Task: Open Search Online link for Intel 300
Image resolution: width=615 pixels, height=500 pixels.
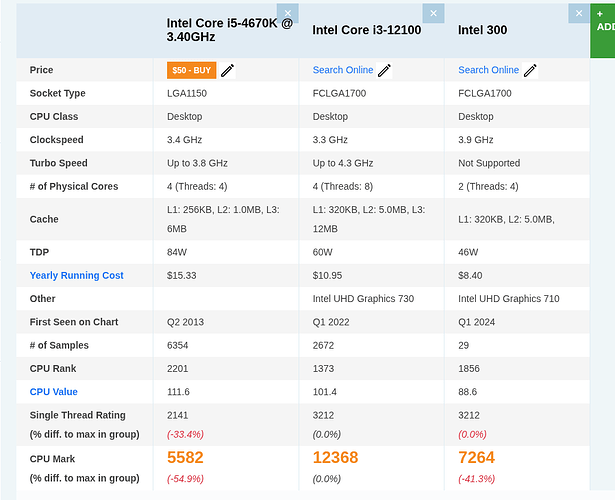Action: point(488,70)
